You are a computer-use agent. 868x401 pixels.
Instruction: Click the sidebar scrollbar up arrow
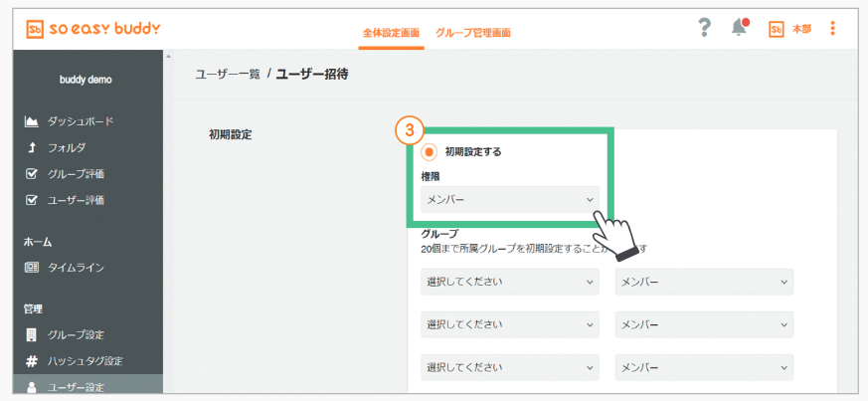[x=168, y=57]
